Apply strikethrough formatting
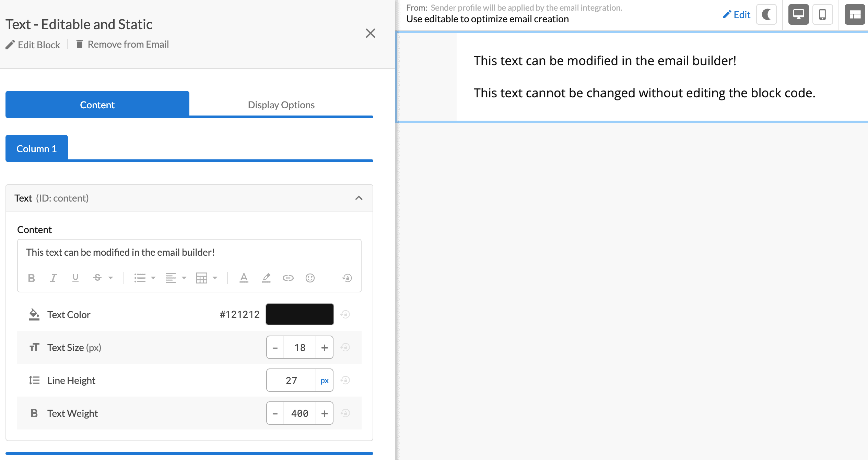The height and width of the screenshot is (460, 868). (97, 278)
